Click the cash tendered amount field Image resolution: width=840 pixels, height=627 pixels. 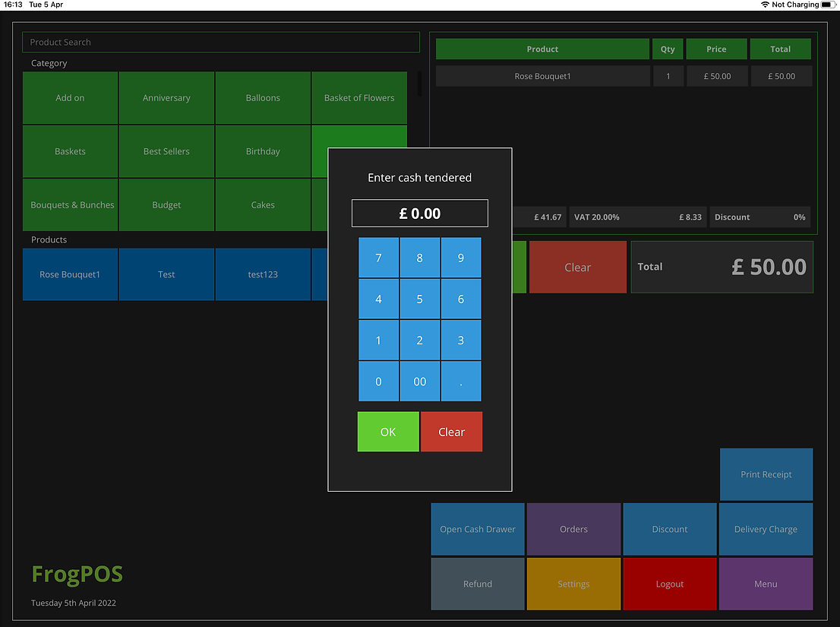(419, 214)
